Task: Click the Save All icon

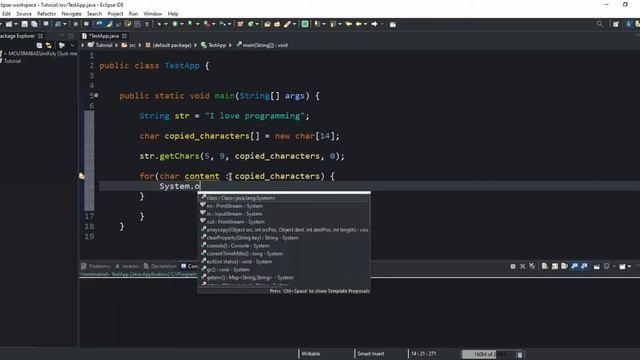Action: point(34,24)
